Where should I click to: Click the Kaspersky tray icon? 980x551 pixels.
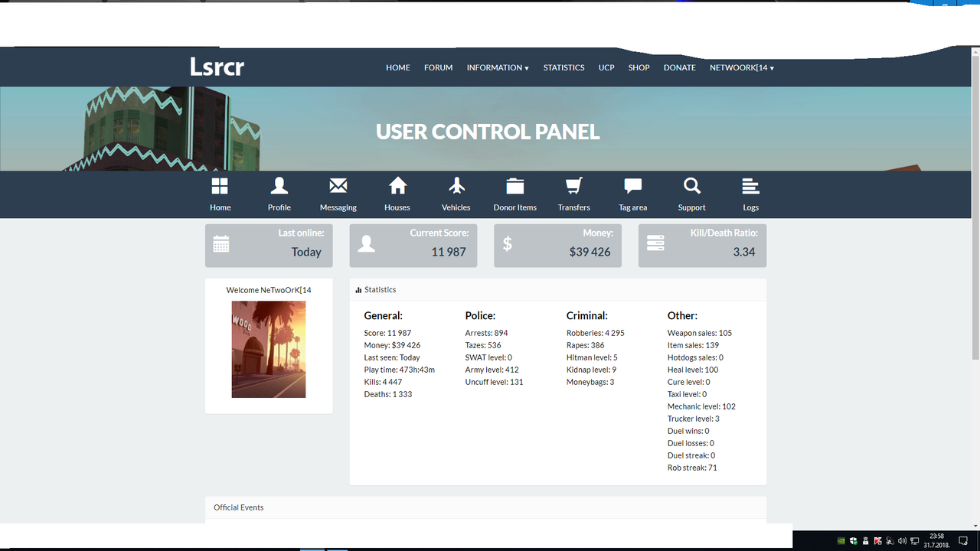tap(878, 541)
